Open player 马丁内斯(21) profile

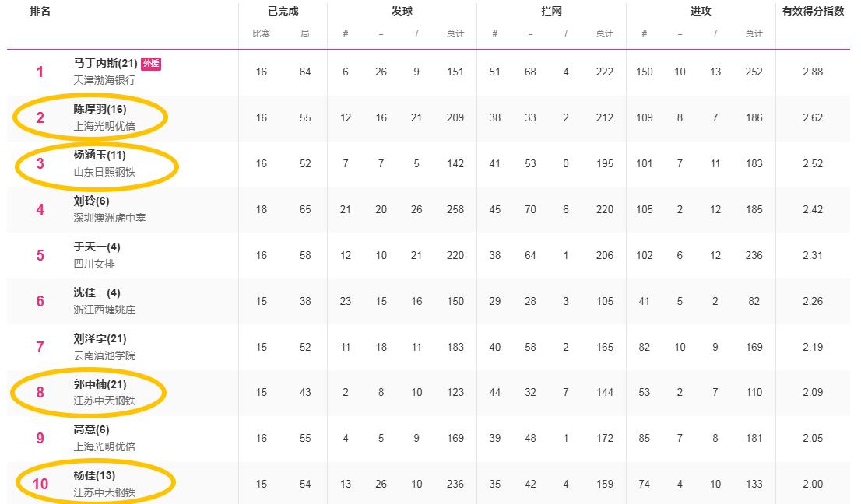point(106,64)
